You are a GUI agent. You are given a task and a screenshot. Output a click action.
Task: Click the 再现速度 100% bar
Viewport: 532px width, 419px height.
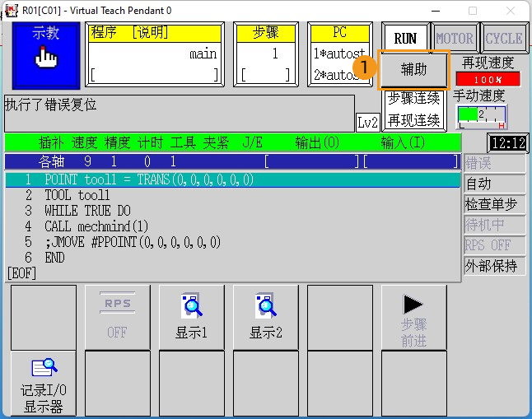(488, 80)
